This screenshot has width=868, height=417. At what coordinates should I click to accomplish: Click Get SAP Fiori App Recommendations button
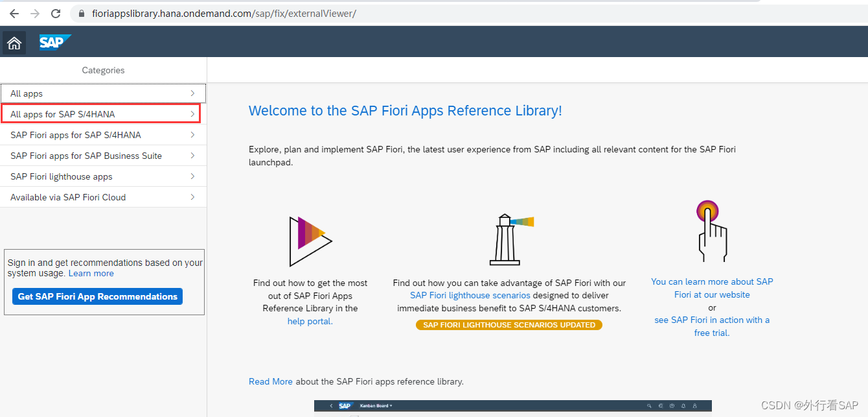click(97, 296)
